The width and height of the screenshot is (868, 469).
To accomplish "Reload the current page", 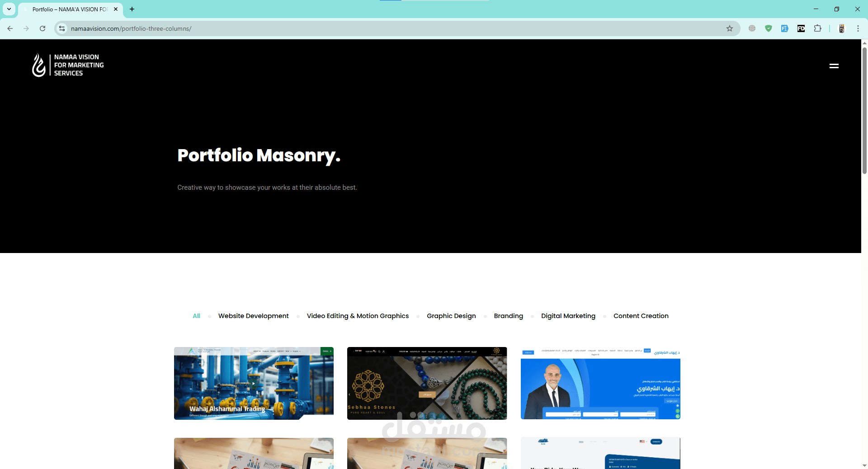I will (42, 28).
